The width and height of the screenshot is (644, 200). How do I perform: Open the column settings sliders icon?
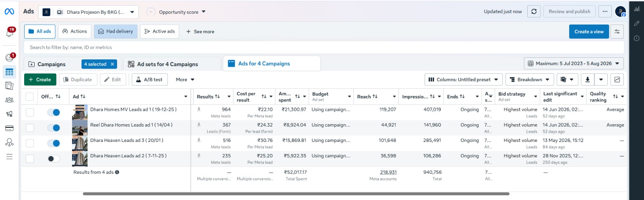617,31
